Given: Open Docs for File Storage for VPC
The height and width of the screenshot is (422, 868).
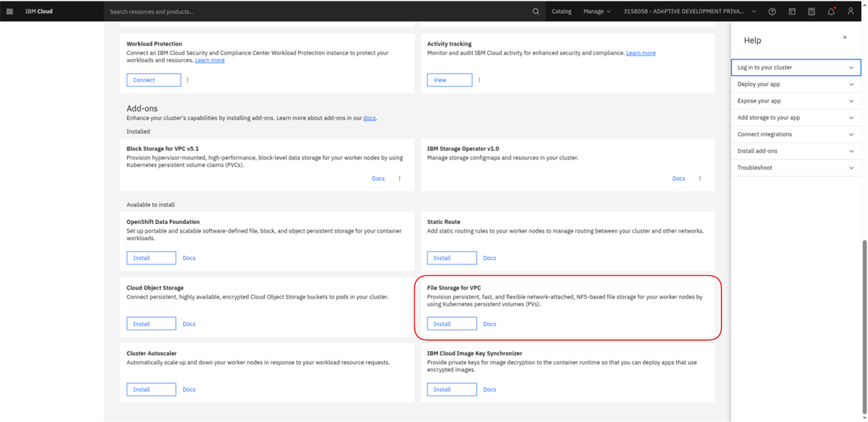Looking at the screenshot, I should (x=490, y=324).
